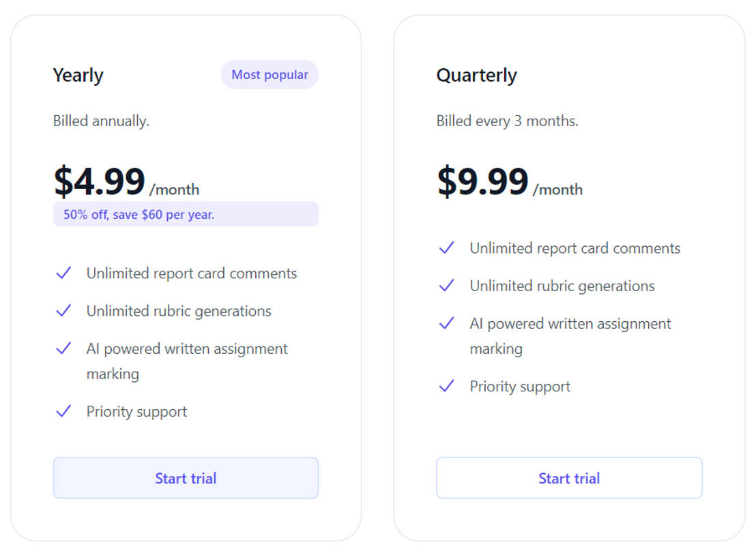
Task: Click the checkmark beside AI powered assignment marking (Yearly)
Action: [63, 348]
